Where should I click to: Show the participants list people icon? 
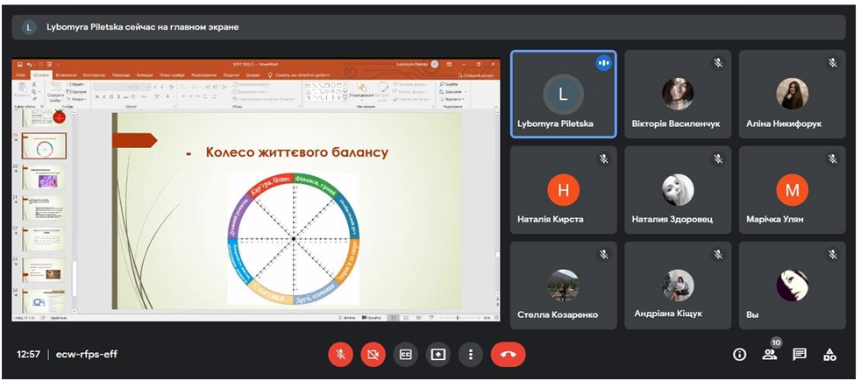pyautogui.click(x=769, y=355)
